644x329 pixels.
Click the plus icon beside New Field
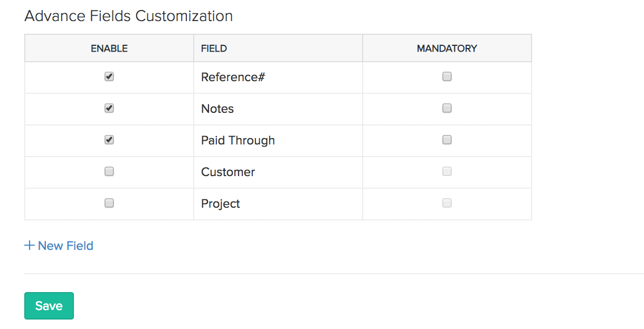click(x=30, y=246)
